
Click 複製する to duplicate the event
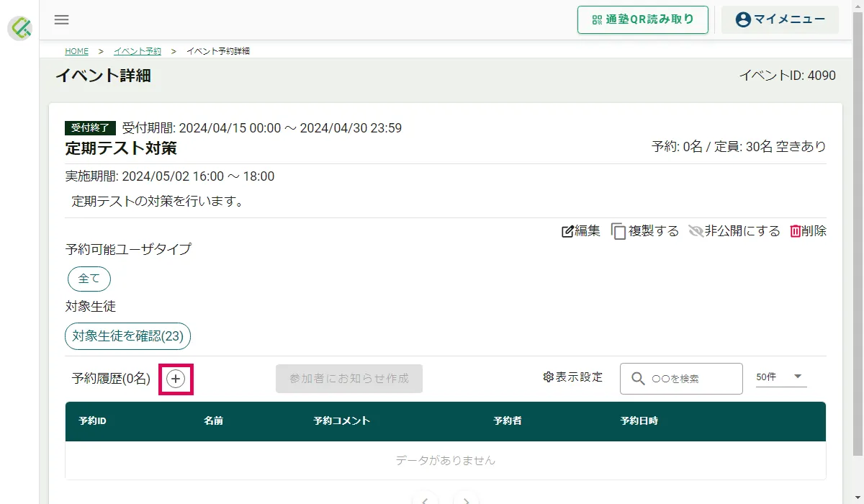(645, 231)
